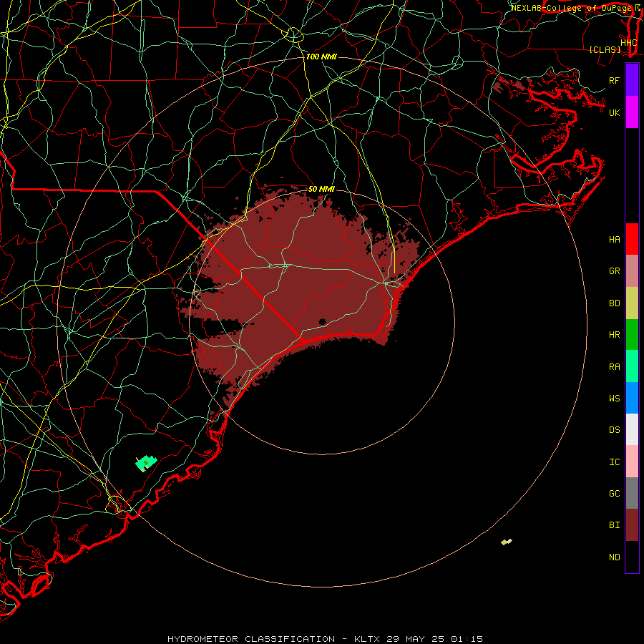Viewport: 644px width, 644px height.
Task: Click the small yellow echo offshore southeast
Action: click(507, 542)
